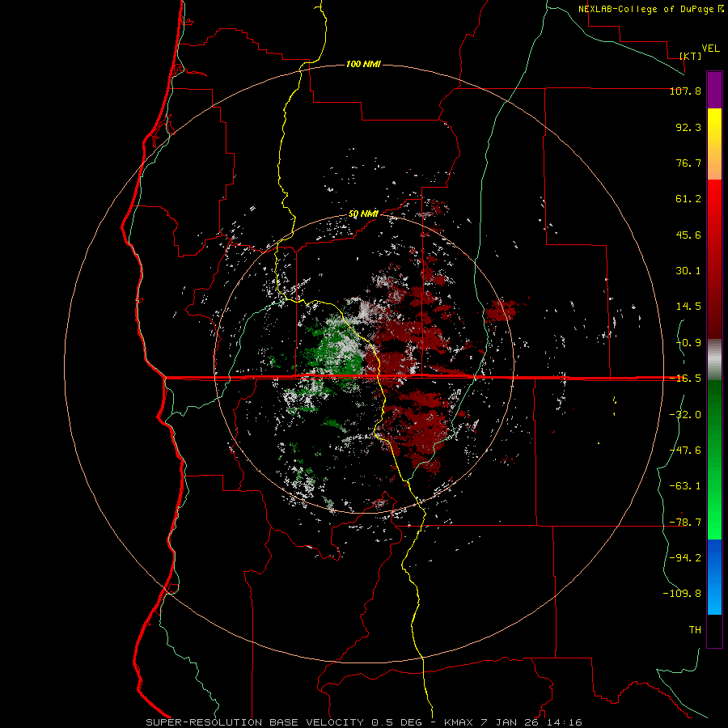Click the Super-Resolution Base Velocity caption
The height and width of the screenshot is (728, 728).
tap(364, 722)
